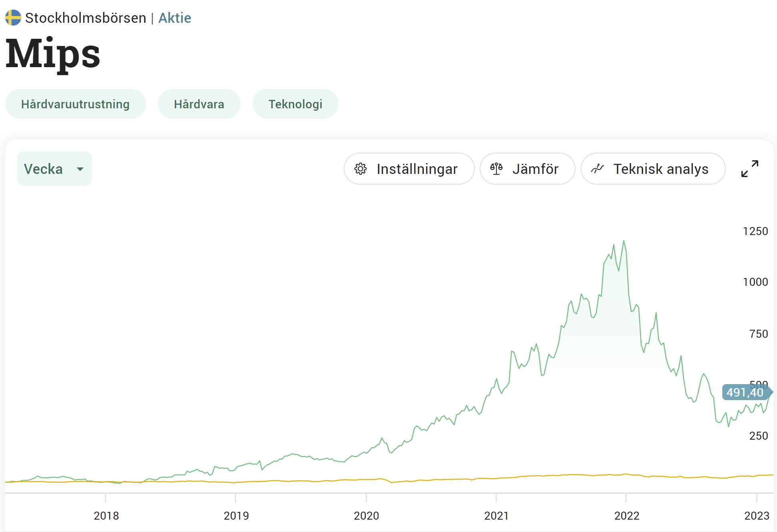Screen dimensions: 777x532
Task: Click the Vecka dropdown arrow
Action: coord(80,169)
